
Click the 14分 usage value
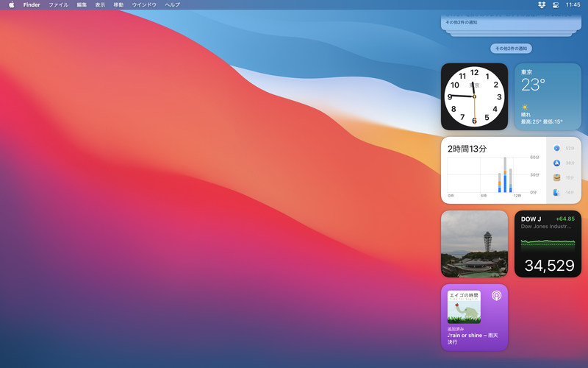pyautogui.click(x=570, y=192)
